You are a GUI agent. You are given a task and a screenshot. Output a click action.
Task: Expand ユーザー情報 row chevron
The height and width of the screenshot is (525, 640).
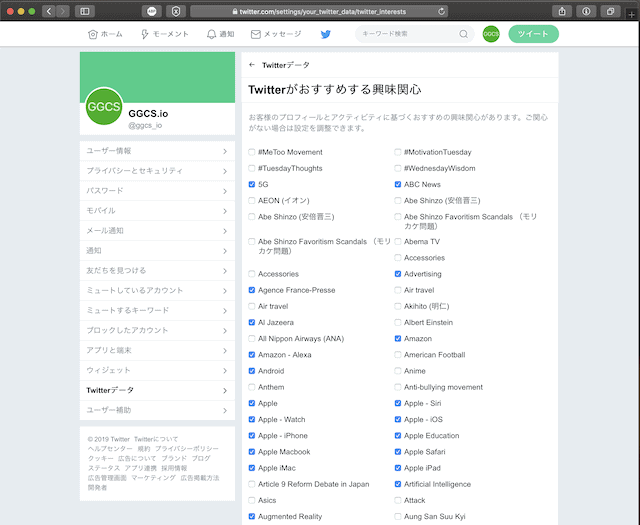[x=225, y=151]
